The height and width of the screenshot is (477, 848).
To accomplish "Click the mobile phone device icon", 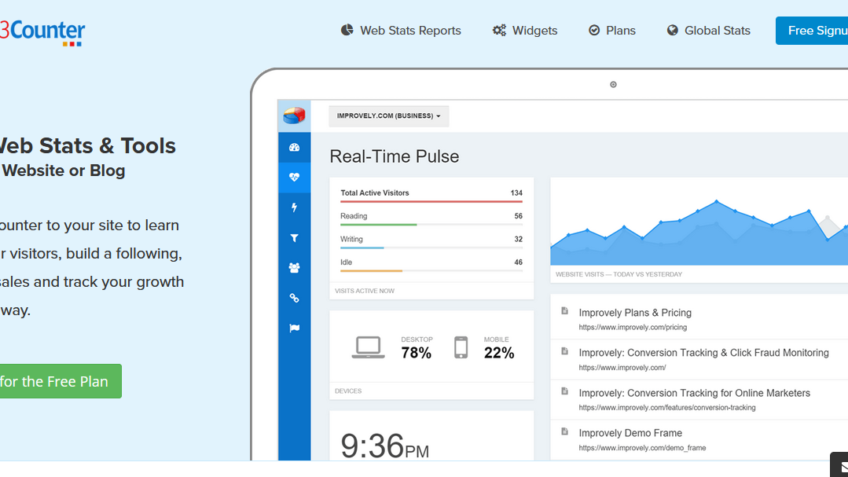I will point(460,347).
